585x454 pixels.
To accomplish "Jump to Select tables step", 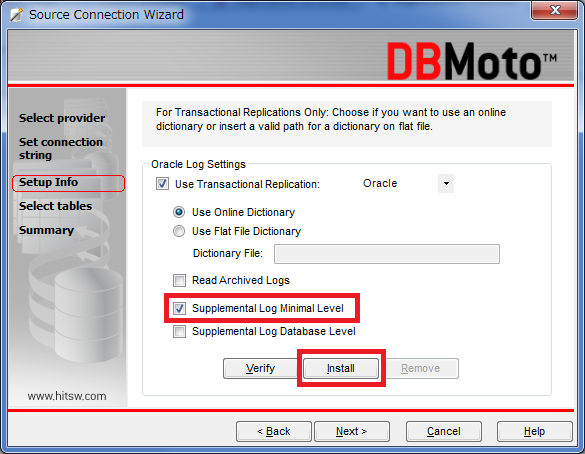I will click(x=55, y=206).
